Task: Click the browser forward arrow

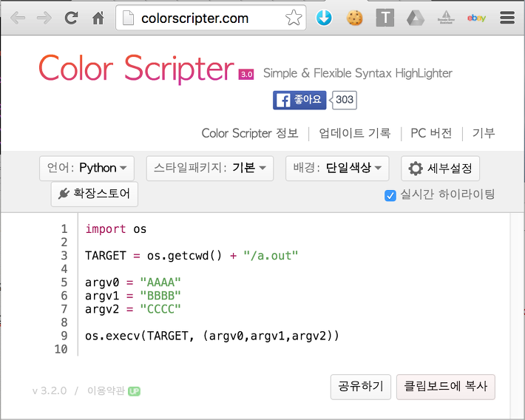Action: click(x=44, y=18)
